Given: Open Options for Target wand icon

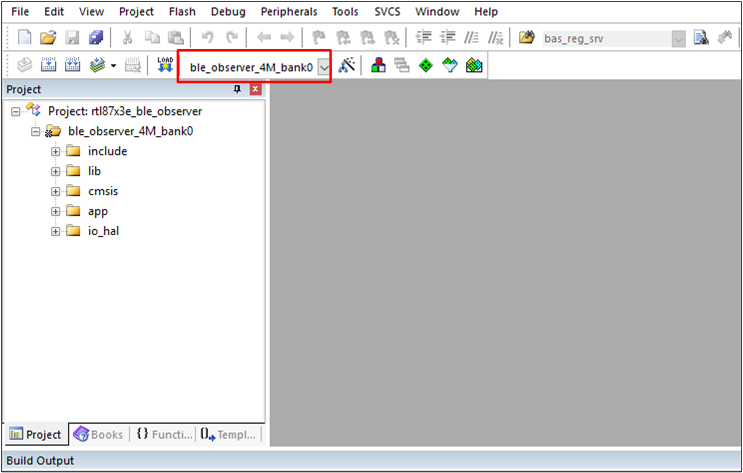Looking at the screenshot, I should [x=347, y=66].
